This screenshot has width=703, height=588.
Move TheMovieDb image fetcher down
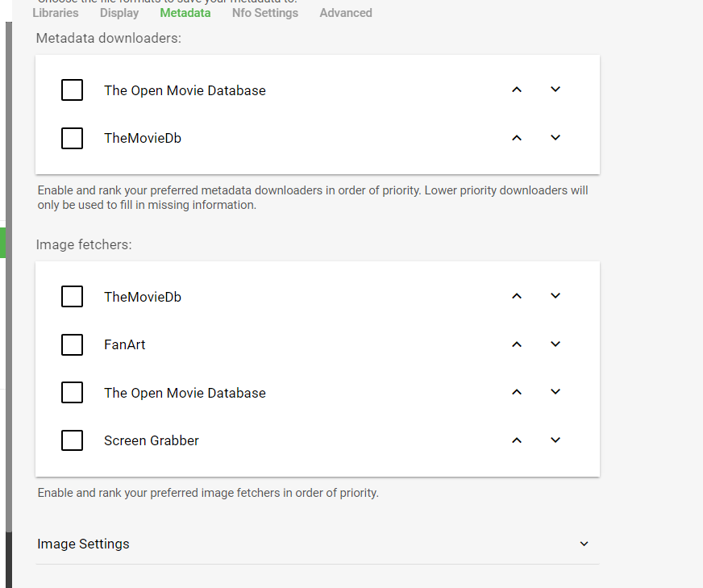[555, 296]
